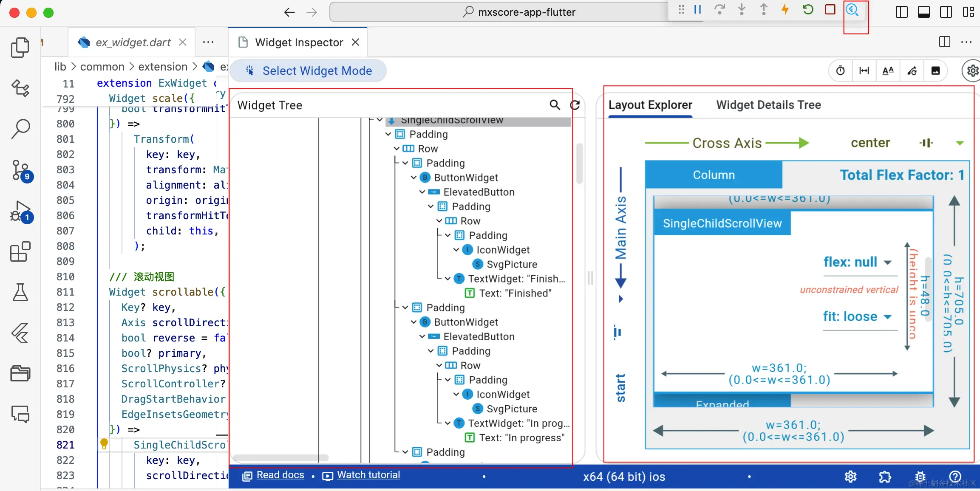Show layout guidelines overlay
980x491 pixels.
864,71
